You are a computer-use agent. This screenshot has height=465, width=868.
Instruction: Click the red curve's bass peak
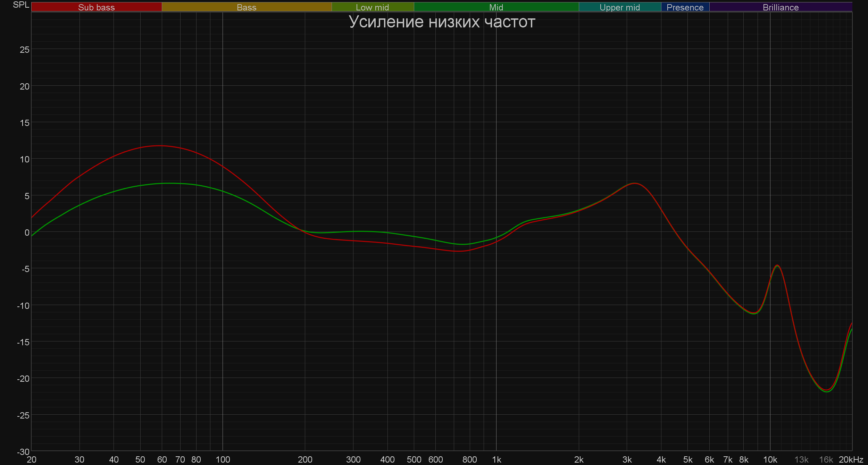click(x=159, y=146)
